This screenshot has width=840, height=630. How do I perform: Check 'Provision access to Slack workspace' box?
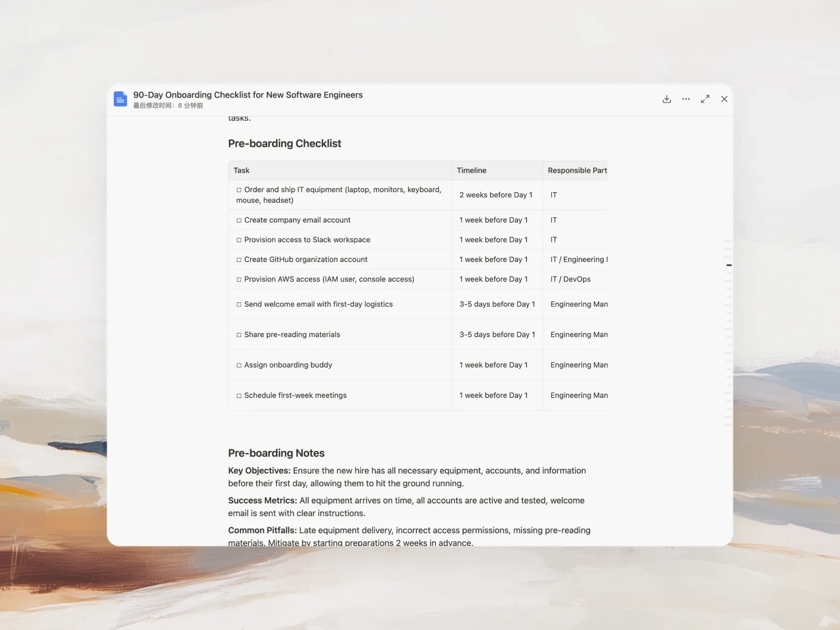coord(239,240)
